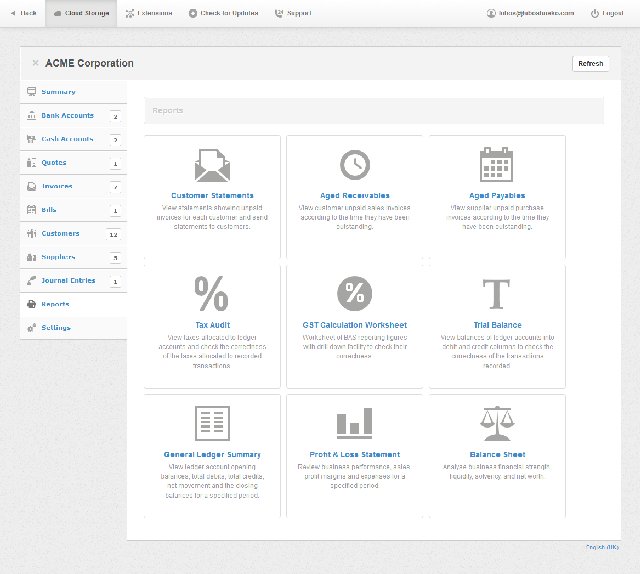Click the Journal Entries pen icon
The height and width of the screenshot is (574, 640).
(x=31, y=280)
